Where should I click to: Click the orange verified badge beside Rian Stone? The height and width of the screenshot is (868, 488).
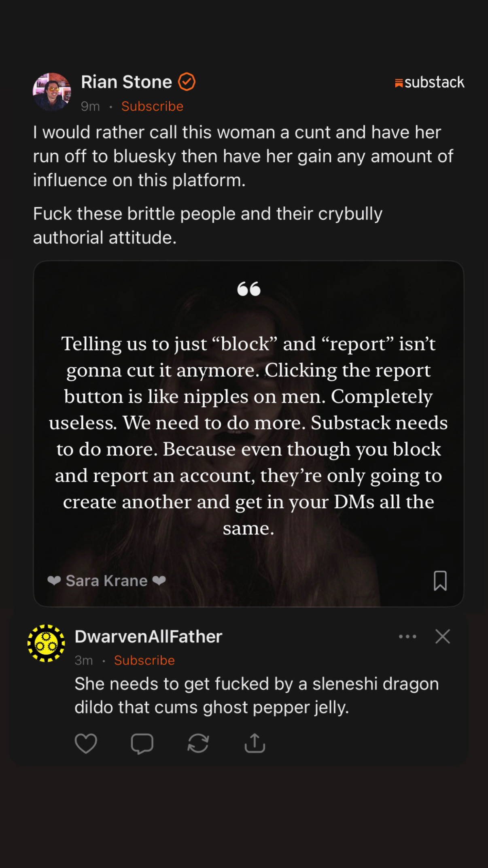187,82
